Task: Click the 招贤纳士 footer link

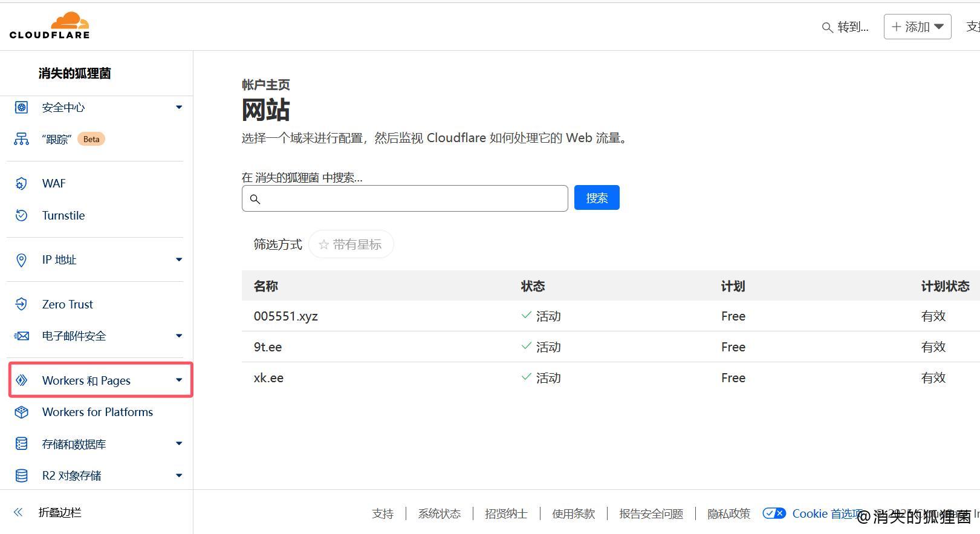Action: 506,513
